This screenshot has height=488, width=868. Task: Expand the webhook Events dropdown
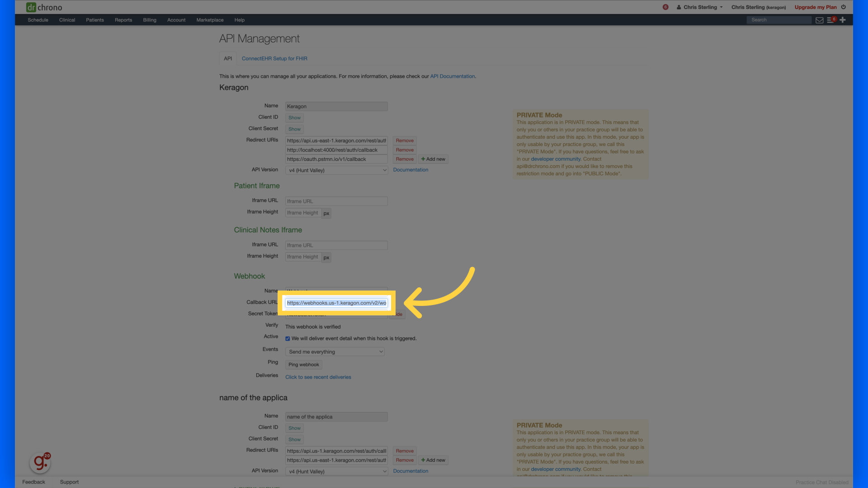[335, 352]
